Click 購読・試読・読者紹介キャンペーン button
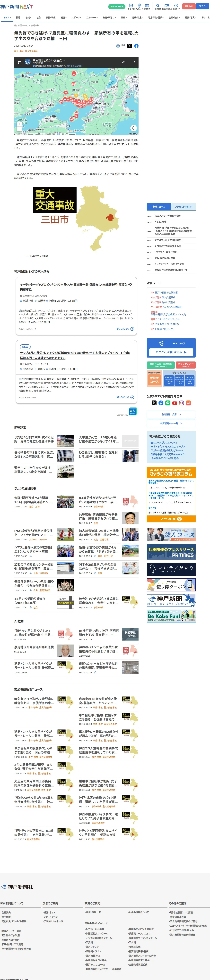 pyautogui.click(x=161, y=365)
